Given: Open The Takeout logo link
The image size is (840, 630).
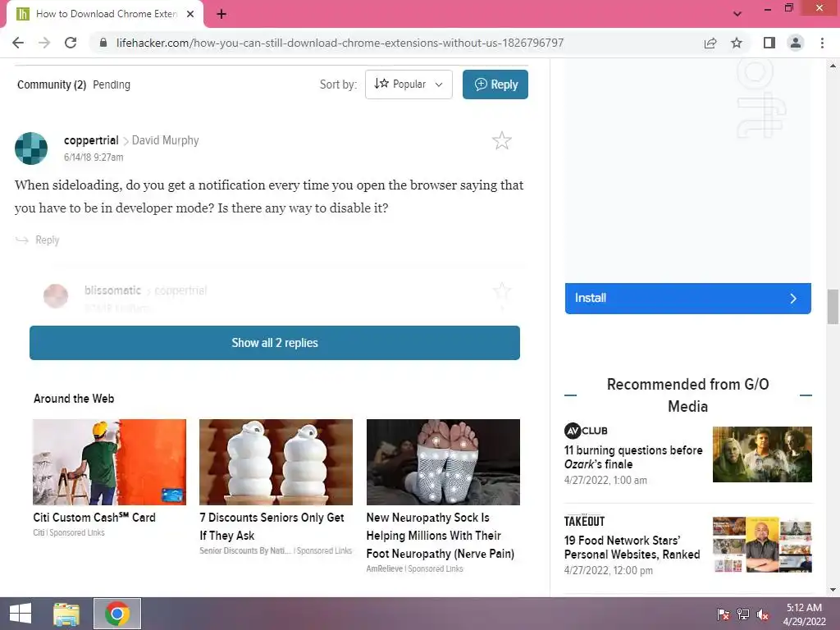Looking at the screenshot, I should pyautogui.click(x=584, y=521).
